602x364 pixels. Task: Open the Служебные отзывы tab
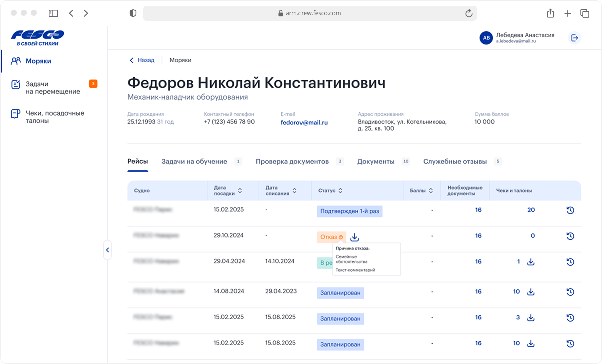click(455, 161)
